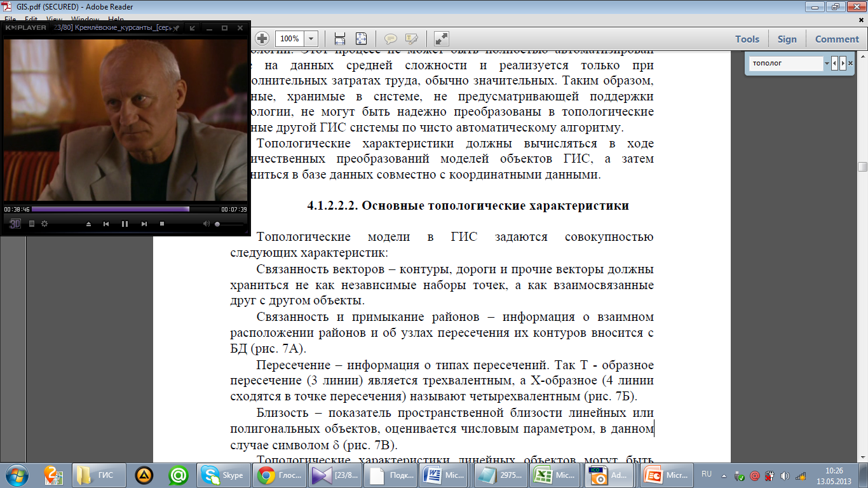
Task: Open the find options dropdown arrow
Action: [x=827, y=64]
